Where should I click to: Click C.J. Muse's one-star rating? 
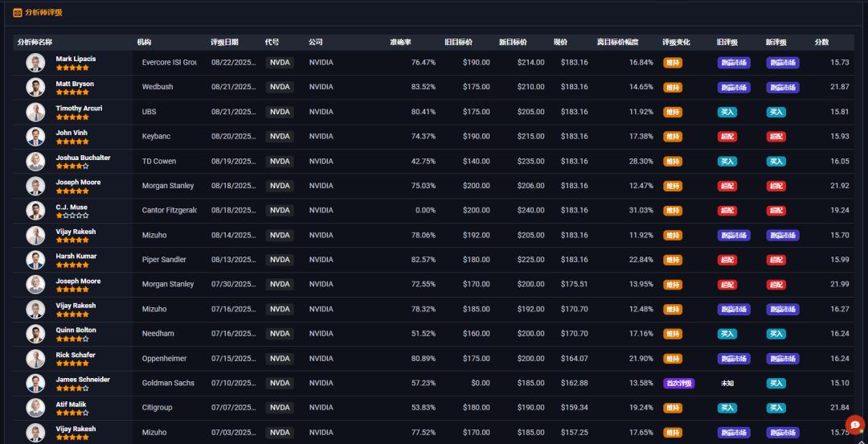pyautogui.click(x=72, y=216)
